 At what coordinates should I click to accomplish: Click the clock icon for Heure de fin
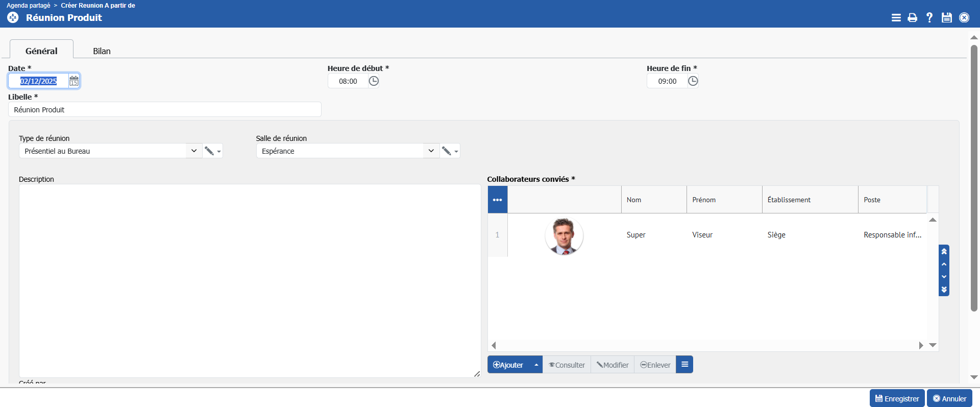tap(693, 81)
